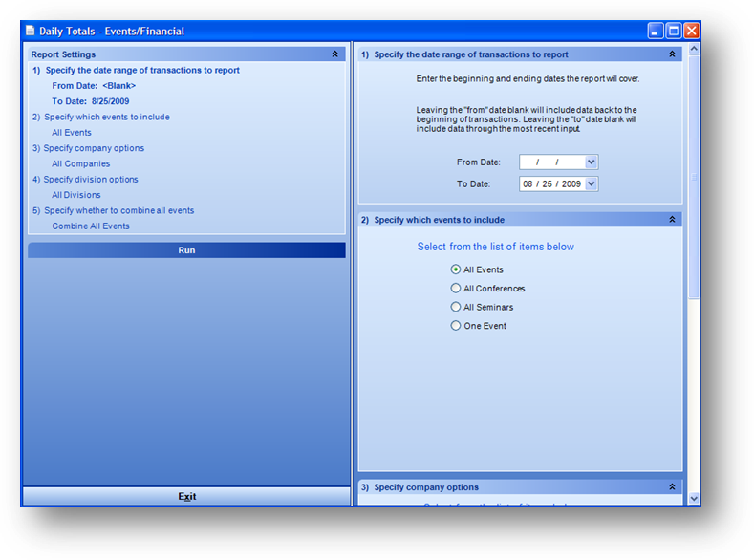Collapse the date range section chevron

point(672,54)
